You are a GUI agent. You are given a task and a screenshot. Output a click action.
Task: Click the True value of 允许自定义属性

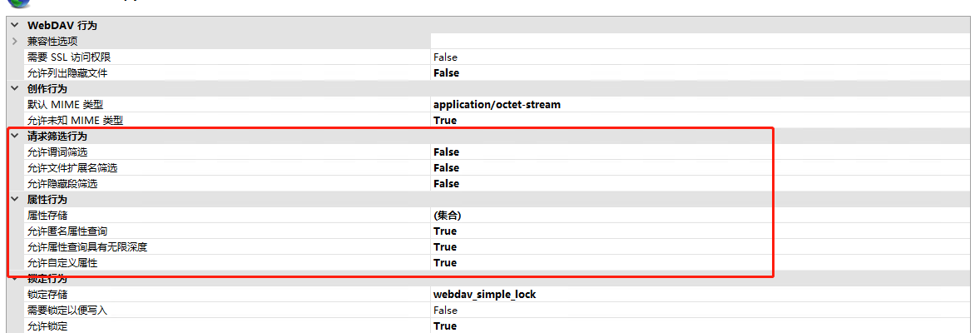(445, 263)
